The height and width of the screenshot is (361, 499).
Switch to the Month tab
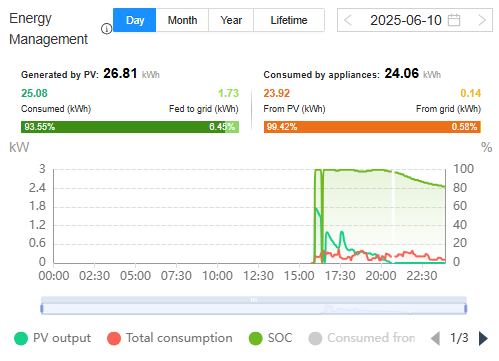click(182, 20)
